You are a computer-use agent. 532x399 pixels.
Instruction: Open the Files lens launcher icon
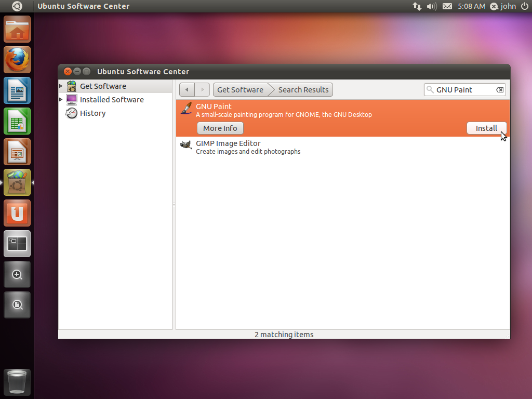coord(17,304)
